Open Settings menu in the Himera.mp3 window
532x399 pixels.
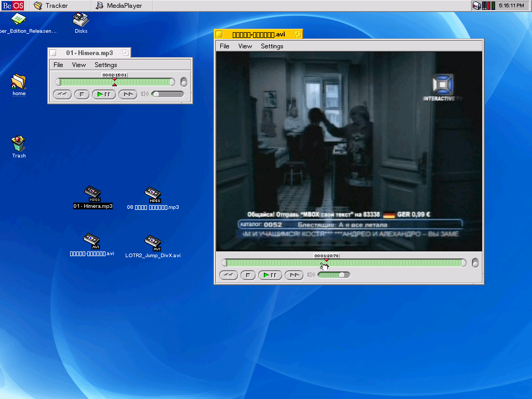pyautogui.click(x=105, y=65)
